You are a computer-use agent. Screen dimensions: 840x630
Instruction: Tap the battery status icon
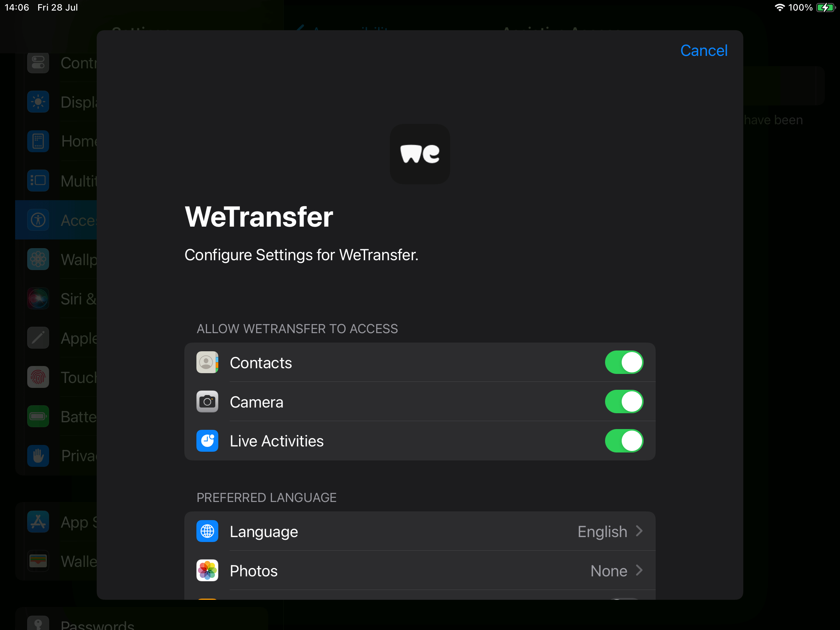point(826,8)
